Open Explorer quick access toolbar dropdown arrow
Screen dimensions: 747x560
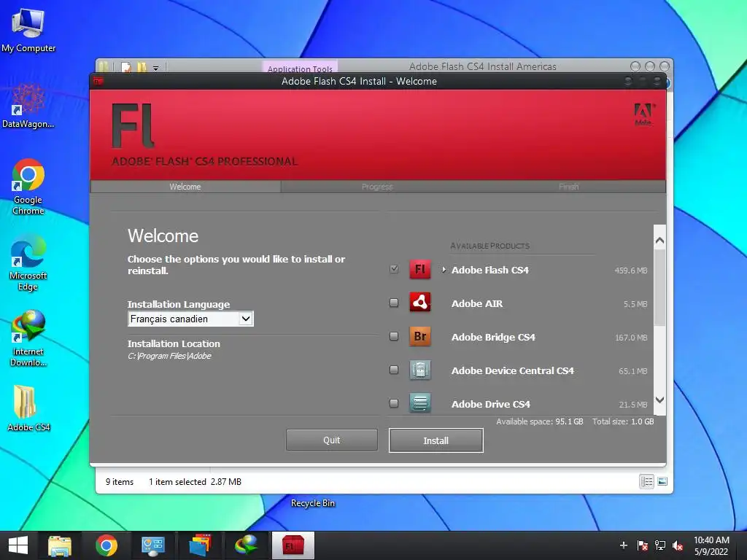[x=156, y=69]
